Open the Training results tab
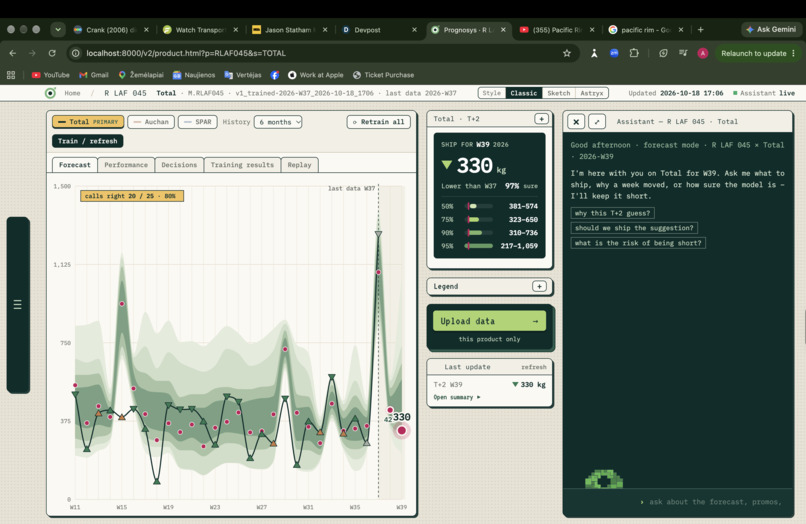This screenshot has width=806, height=524. pyautogui.click(x=242, y=165)
